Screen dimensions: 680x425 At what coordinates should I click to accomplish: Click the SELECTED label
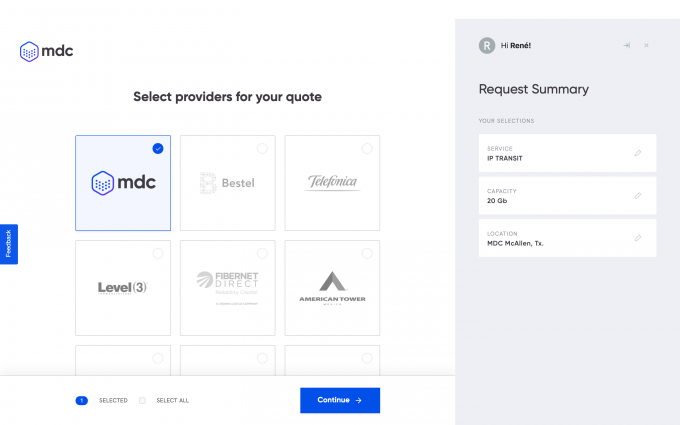click(x=113, y=400)
